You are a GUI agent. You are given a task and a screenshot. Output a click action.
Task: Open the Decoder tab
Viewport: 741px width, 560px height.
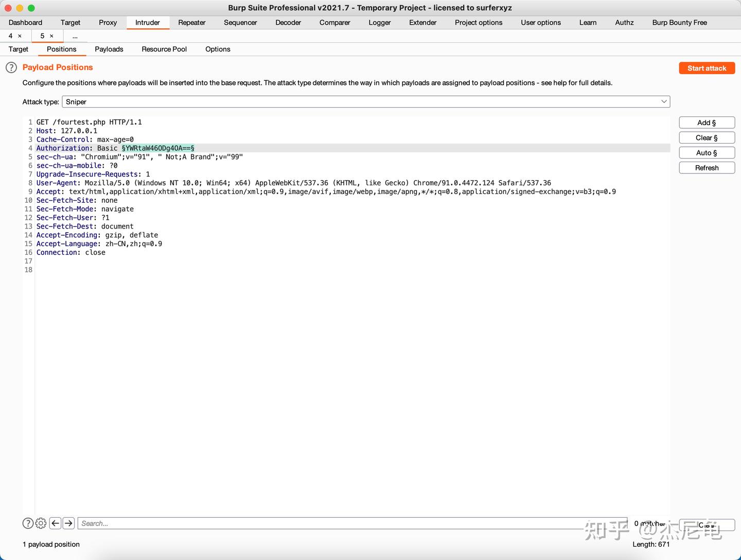pos(288,23)
